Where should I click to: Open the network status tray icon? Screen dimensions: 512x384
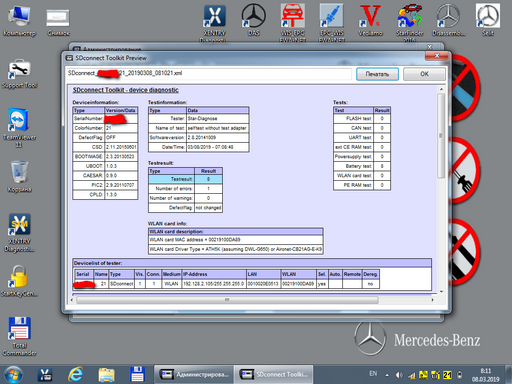click(x=412, y=375)
